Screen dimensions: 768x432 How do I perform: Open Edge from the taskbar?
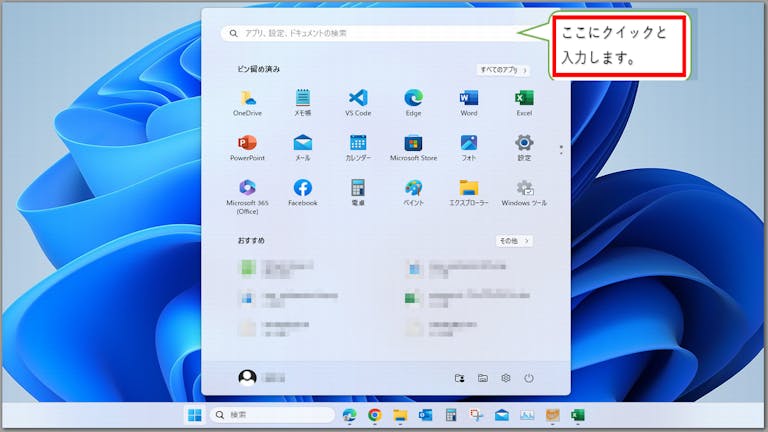(x=349, y=415)
